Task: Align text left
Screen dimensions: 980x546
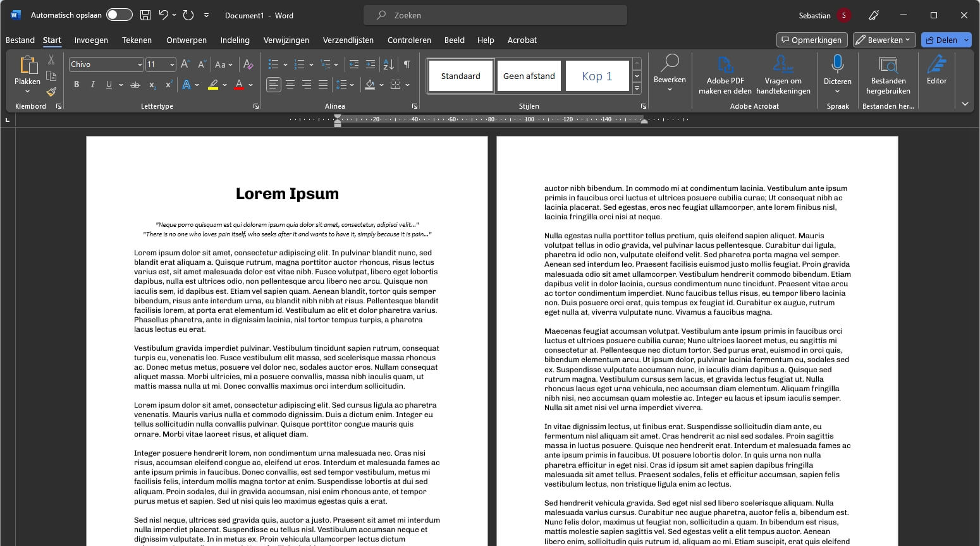Action: tap(274, 85)
